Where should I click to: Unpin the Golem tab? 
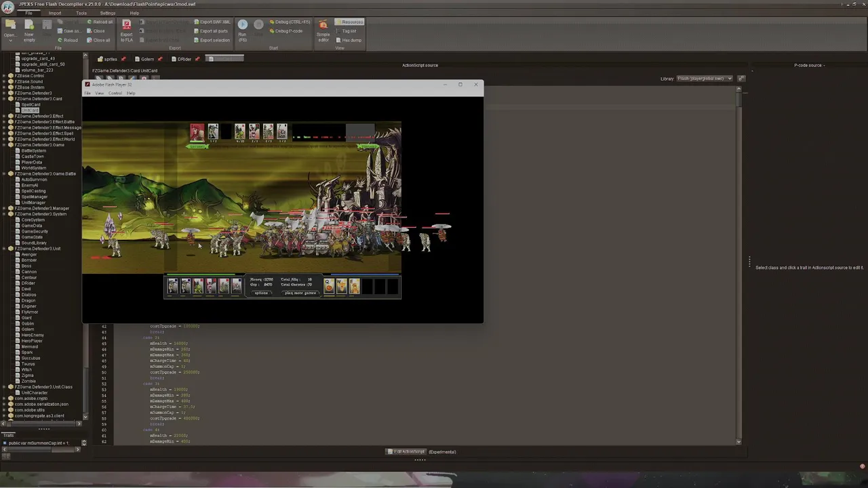(160, 59)
